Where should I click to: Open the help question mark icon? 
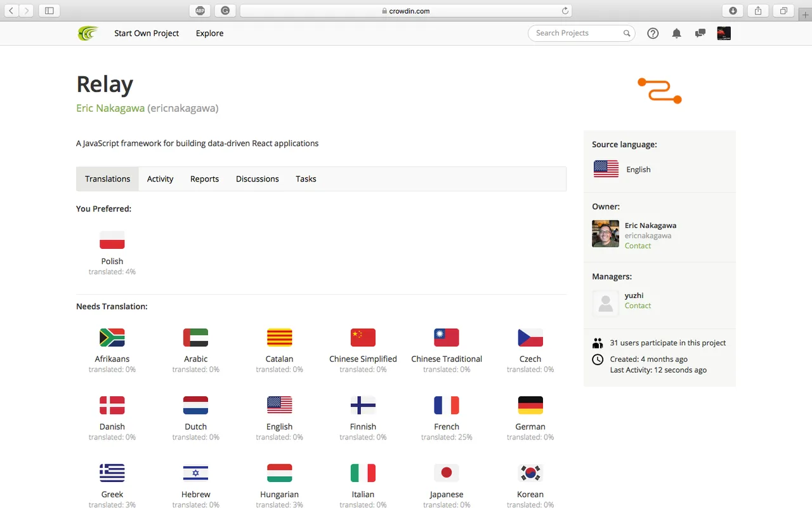pyautogui.click(x=653, y=34)
